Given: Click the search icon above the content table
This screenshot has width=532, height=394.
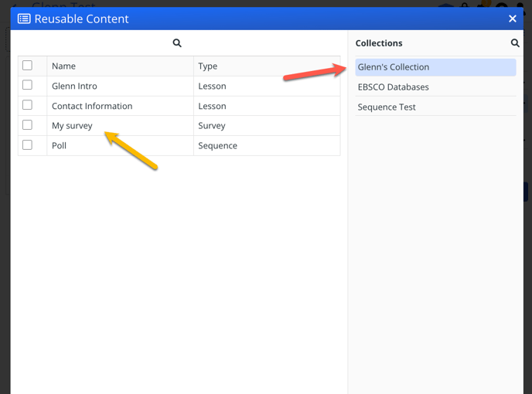Looking at the screenshot, I should (177, 43).
